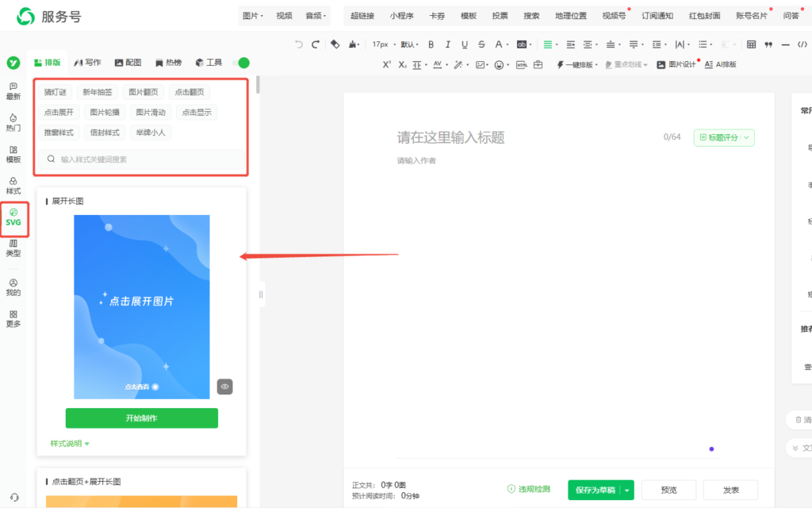Toggle bold formatting
The image size is (812, 508).
coord(431,44)
